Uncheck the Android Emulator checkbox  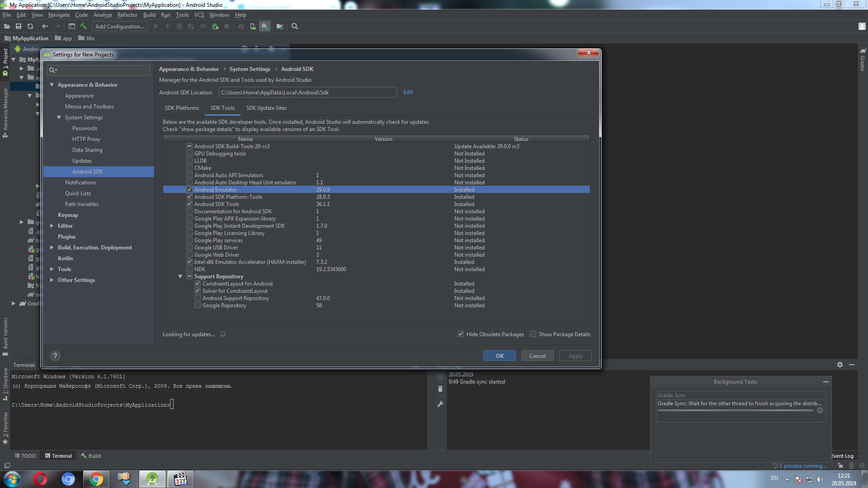[189, 190]
